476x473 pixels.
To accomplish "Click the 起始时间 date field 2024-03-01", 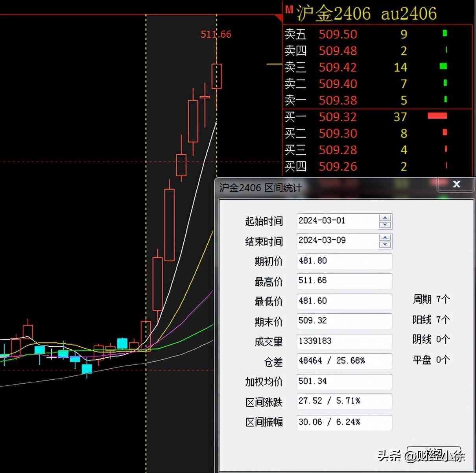I will click(x=337, y=221).
